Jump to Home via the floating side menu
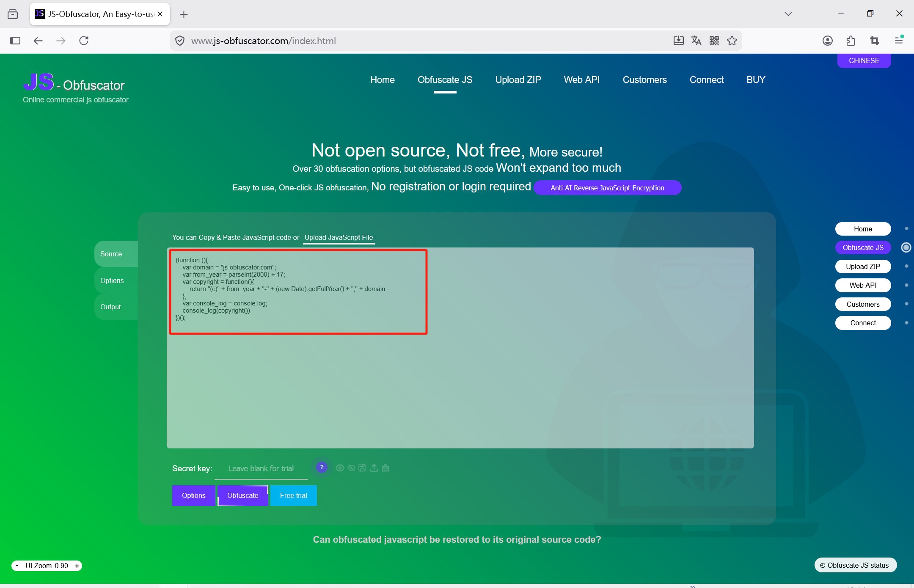Viewport: 914px width, 588px height. tap(863, 229)
